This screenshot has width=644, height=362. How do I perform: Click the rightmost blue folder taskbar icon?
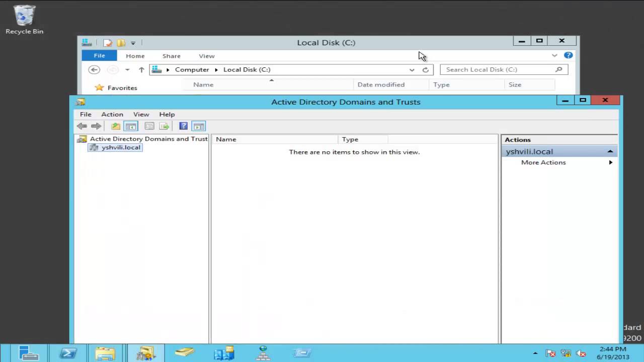point(302,353)
